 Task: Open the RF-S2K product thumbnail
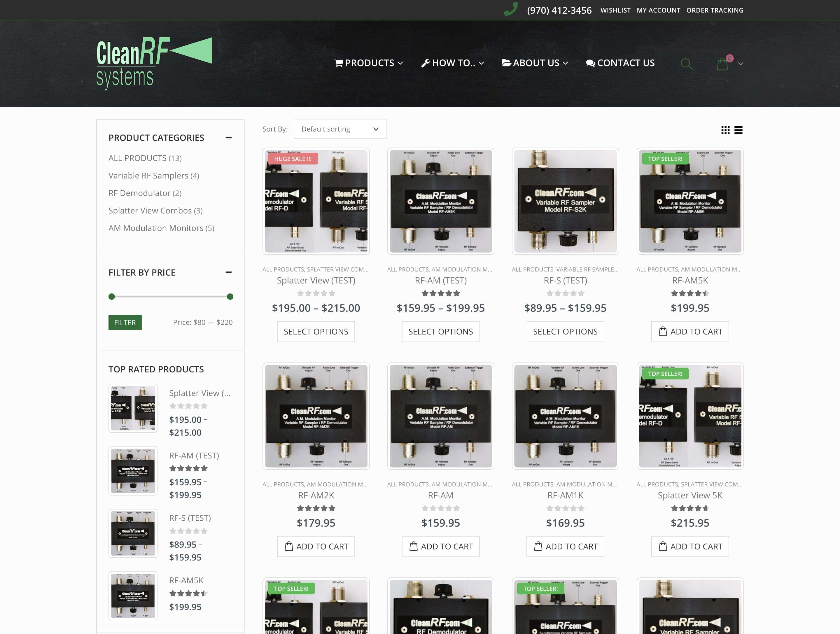coord(565,201)
